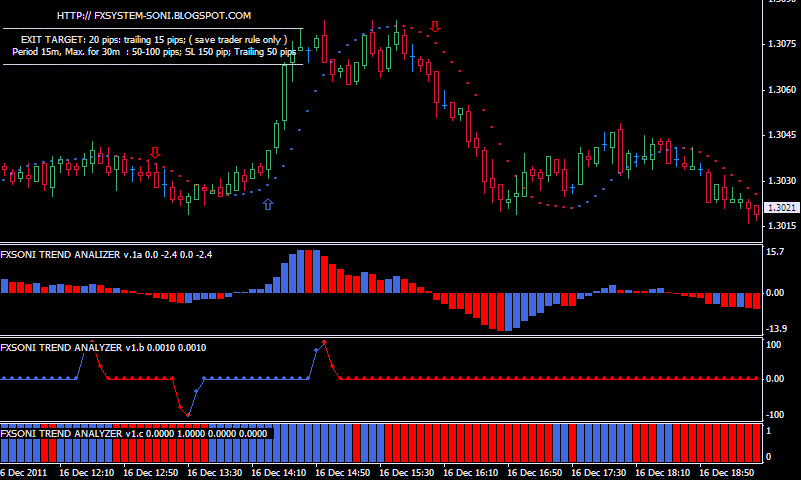Select the FXSYSTEM-SONI.BLOGSPOT.COM URL label
The image size is (801, 480).
154,16
